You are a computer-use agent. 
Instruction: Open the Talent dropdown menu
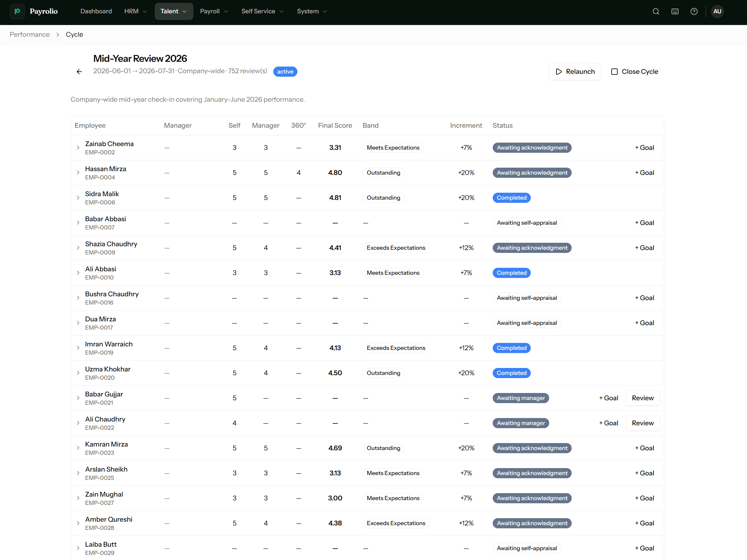(x=174, y=11)
